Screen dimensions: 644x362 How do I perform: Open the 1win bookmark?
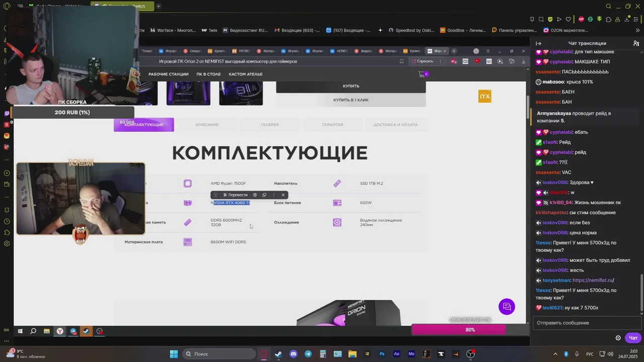(209, 30)
